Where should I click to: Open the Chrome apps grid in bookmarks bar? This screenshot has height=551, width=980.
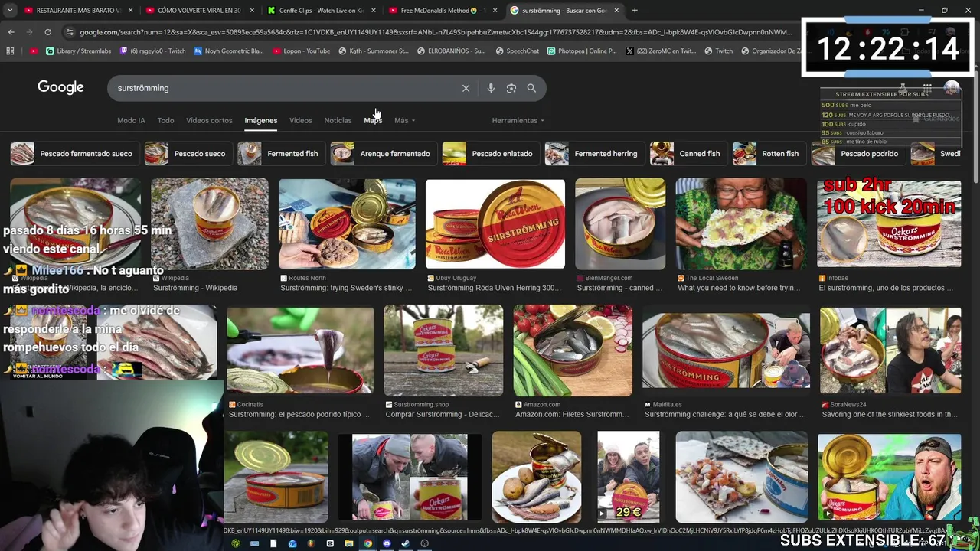coord(10,51)
